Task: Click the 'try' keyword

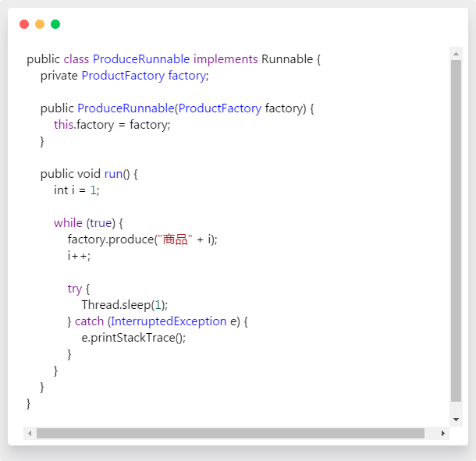Action: (x=75, y=289)
